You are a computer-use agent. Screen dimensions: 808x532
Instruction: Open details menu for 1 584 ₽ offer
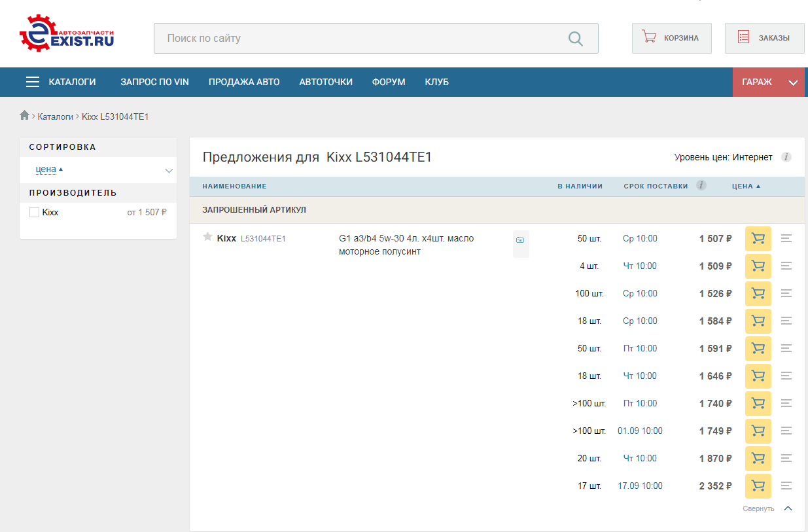[786, 321]
